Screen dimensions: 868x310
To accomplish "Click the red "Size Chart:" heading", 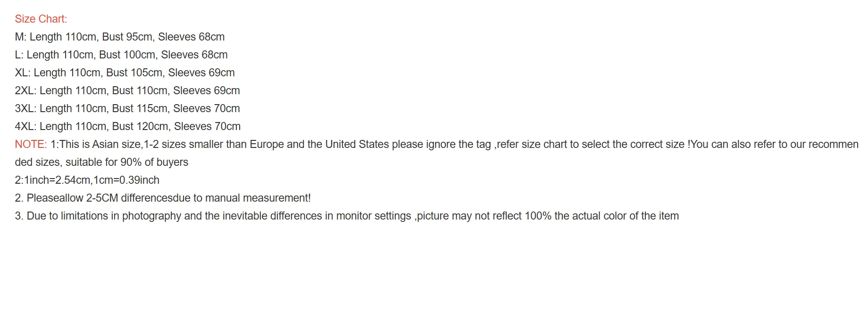I will 41,19.
